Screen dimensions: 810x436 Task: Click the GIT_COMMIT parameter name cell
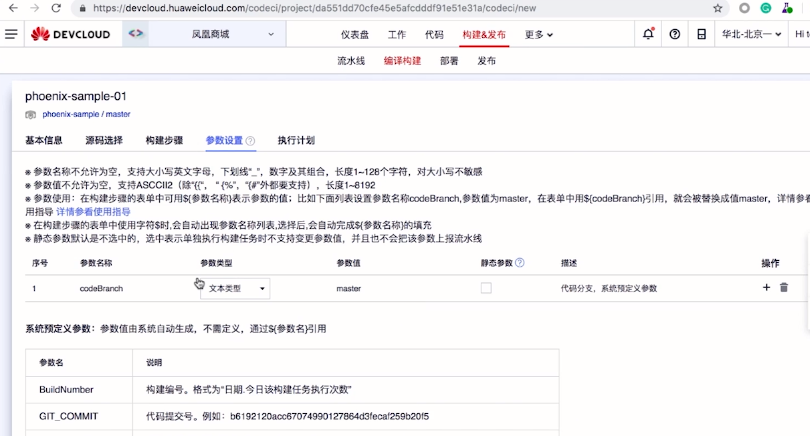69,416
